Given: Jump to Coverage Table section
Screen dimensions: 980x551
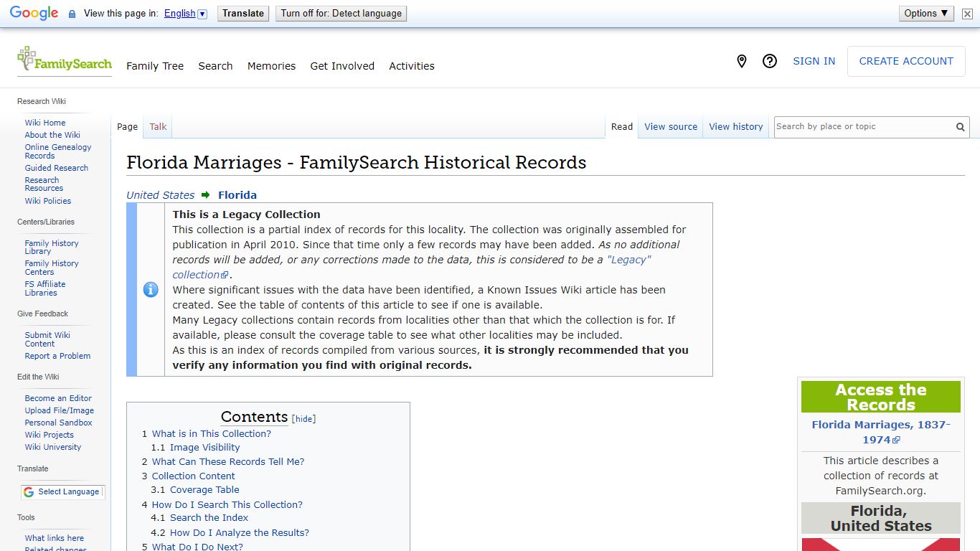Looking at the screenshot, I should click(204, 490).
